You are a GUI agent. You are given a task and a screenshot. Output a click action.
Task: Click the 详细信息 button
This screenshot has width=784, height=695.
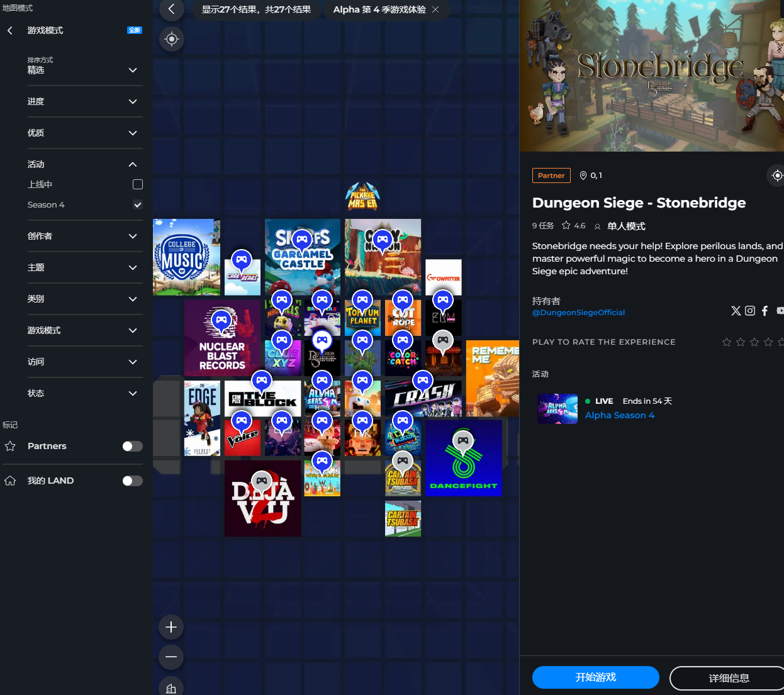point(729,678)
